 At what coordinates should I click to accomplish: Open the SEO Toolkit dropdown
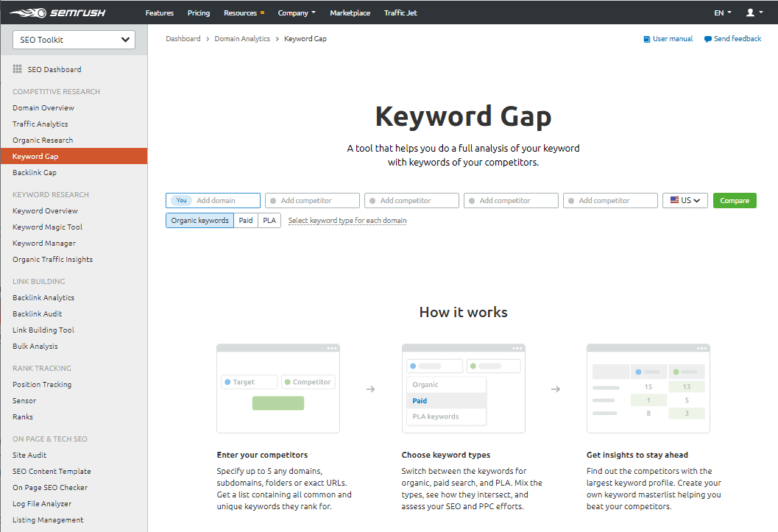click(x=74, y=40)
